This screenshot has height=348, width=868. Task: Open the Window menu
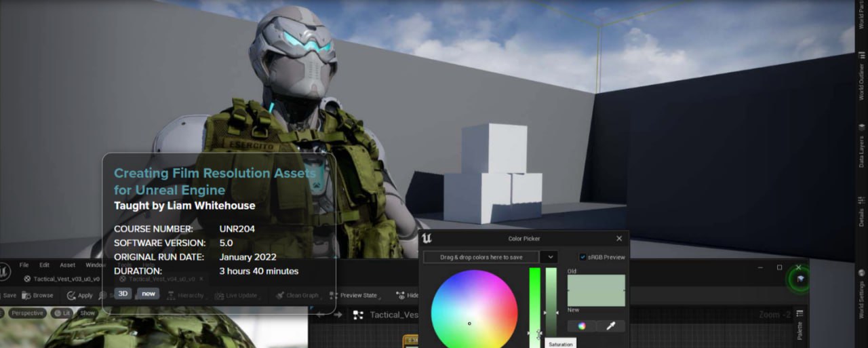click(95, 265)
